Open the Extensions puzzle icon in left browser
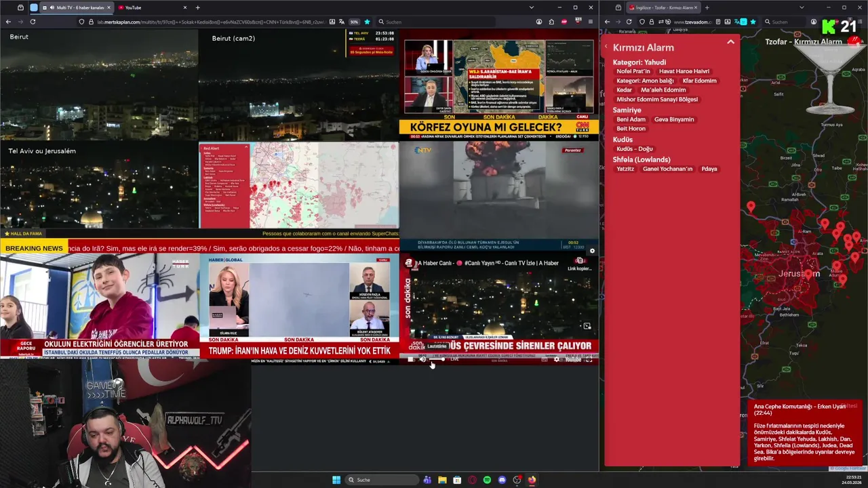 click(x=551, y=22)
